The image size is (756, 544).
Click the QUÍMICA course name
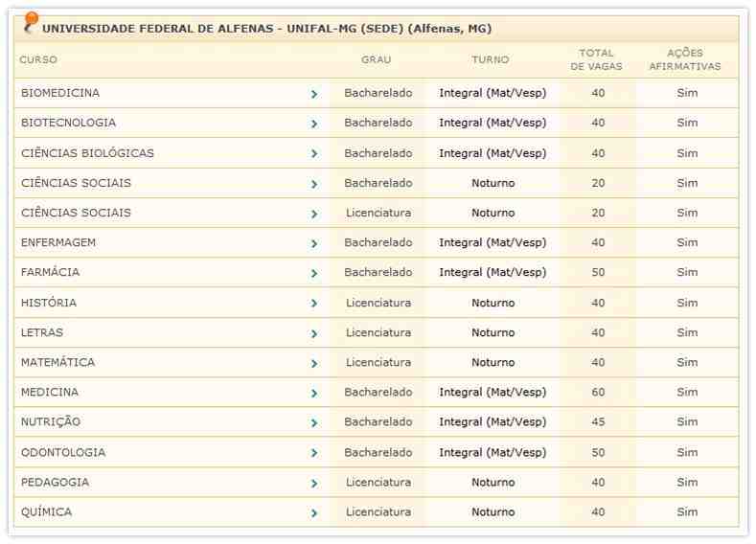coord(46,511)
